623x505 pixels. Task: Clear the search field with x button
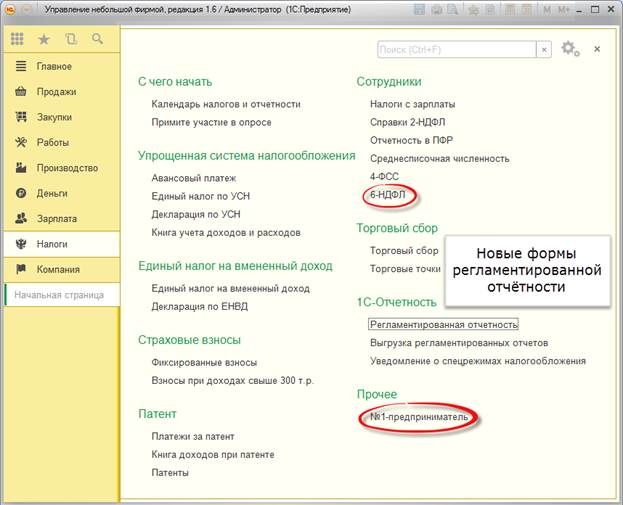(x=544, y=50)
